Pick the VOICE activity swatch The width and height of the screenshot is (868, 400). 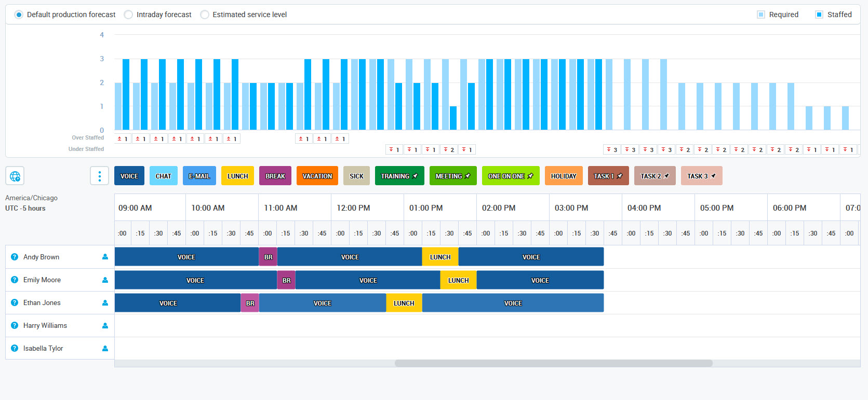click(x=129, y=176)
